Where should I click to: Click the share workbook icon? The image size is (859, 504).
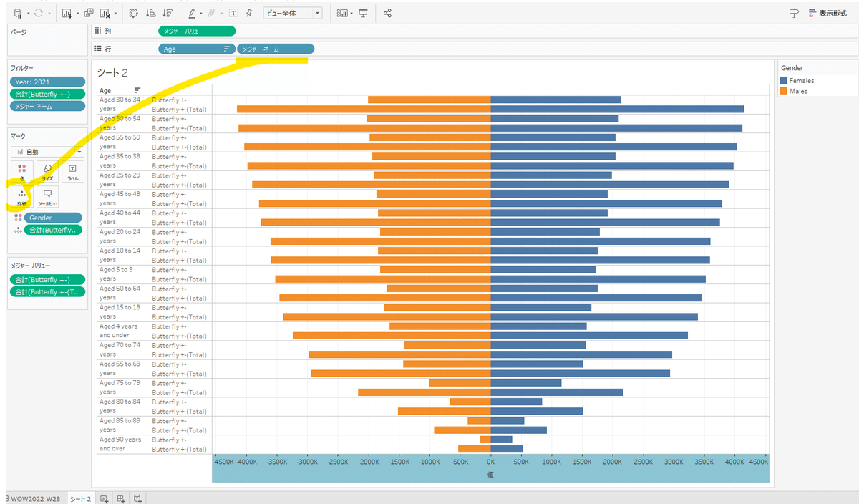coord(387,13)
